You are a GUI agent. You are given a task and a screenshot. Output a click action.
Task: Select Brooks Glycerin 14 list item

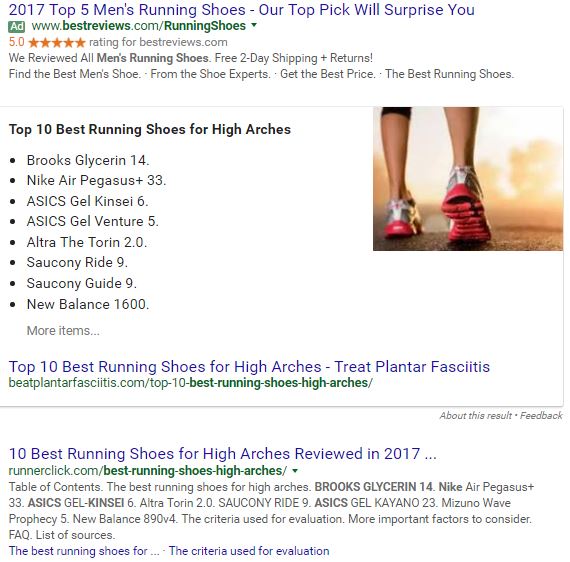88,160
